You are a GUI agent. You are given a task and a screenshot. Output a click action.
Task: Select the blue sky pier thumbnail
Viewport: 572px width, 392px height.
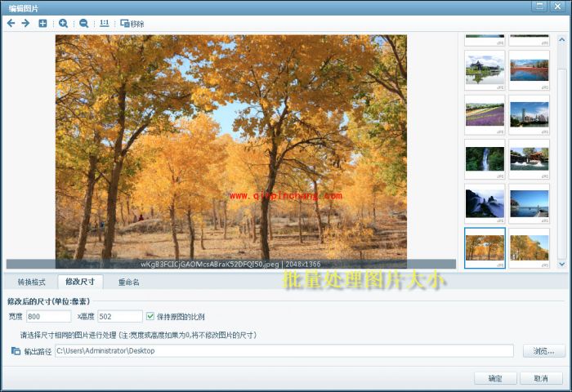pos(530,204)
